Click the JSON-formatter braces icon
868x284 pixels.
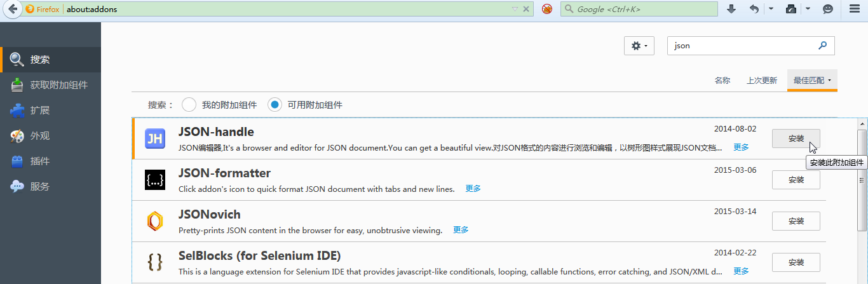pos(155,180)
